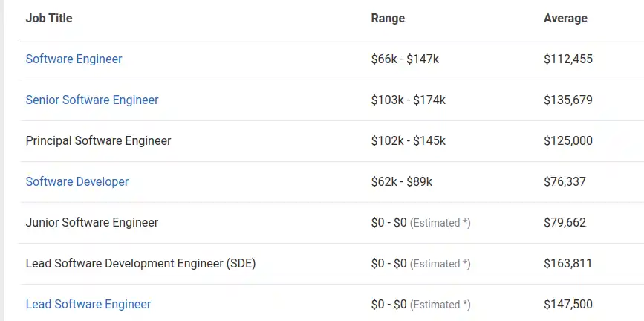644x321 pixels.
Task: Click the $66k - $147k salary range
Action: [x=405, y=59]
